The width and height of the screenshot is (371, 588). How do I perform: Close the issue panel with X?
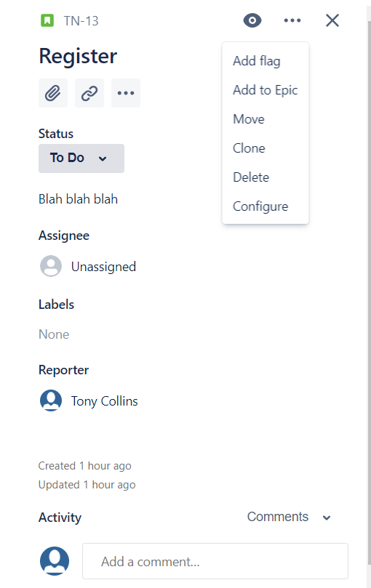pos(332,20)
